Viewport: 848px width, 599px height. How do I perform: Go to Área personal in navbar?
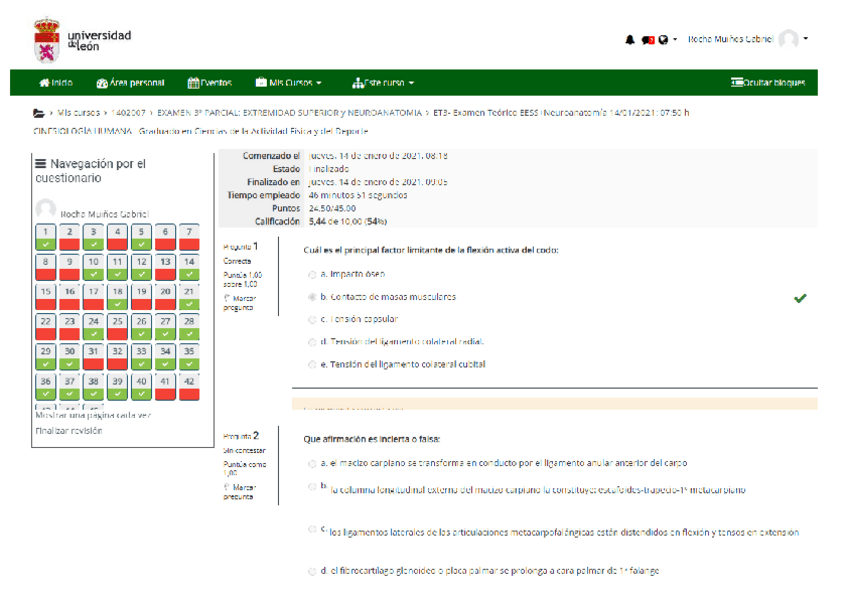pyautogui.click(x=130, y=83)
